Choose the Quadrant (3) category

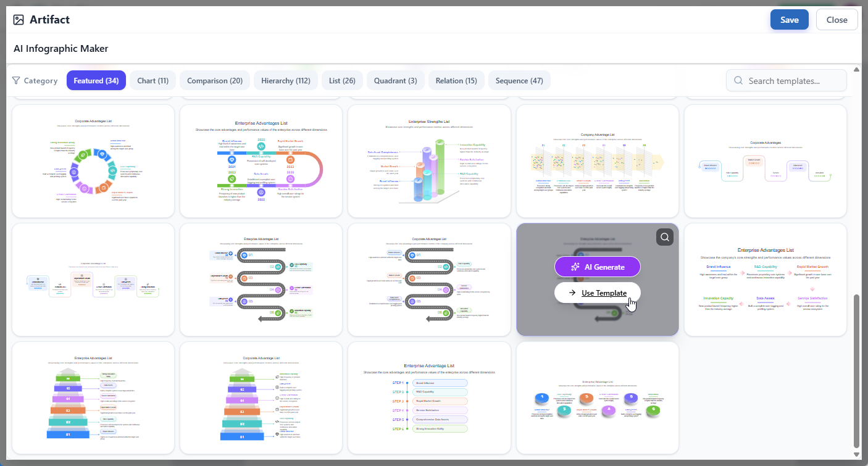coord(395,80)
